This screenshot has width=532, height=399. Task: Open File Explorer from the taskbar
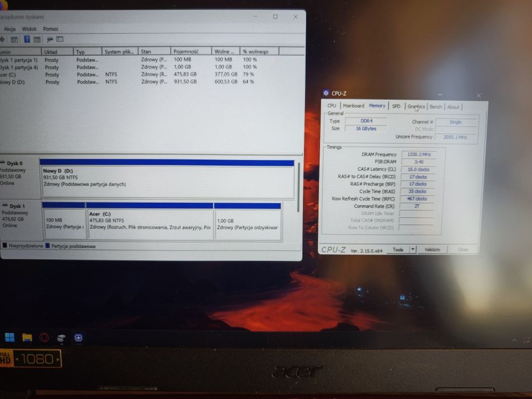tap(27, 337)
